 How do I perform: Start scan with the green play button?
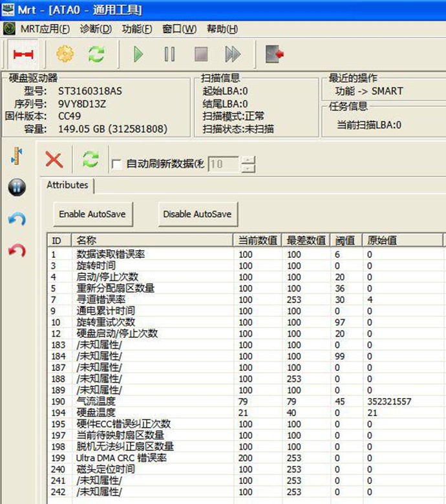[x=138, y=54]
